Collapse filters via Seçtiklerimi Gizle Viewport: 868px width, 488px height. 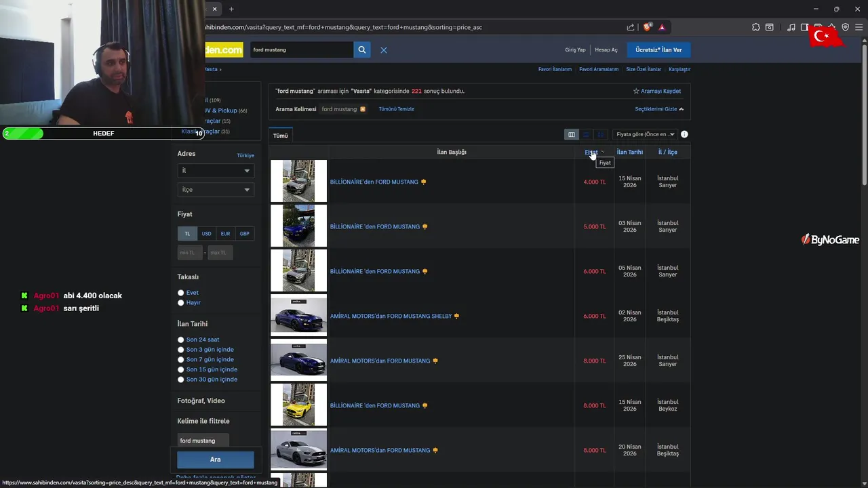[659, 109]
